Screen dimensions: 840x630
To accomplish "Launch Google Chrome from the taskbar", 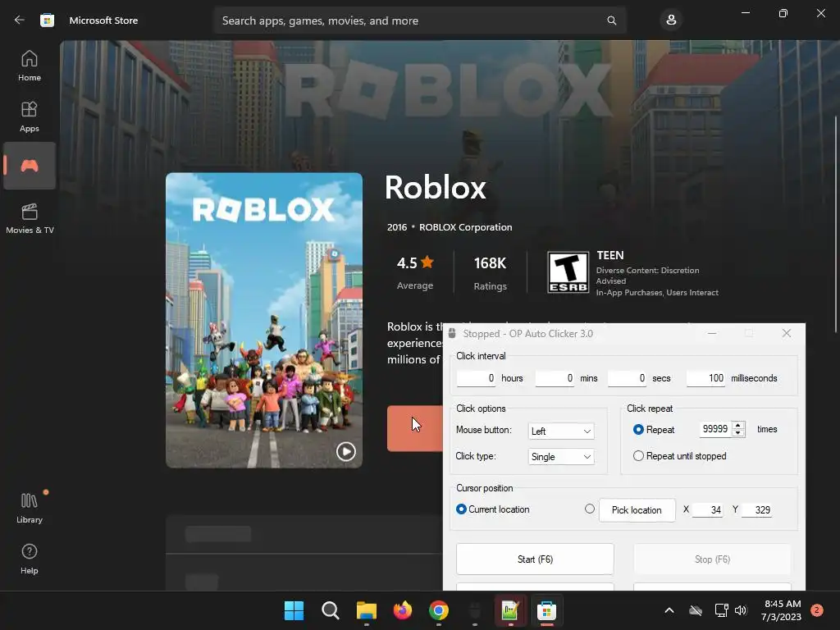I will (438, 610).
